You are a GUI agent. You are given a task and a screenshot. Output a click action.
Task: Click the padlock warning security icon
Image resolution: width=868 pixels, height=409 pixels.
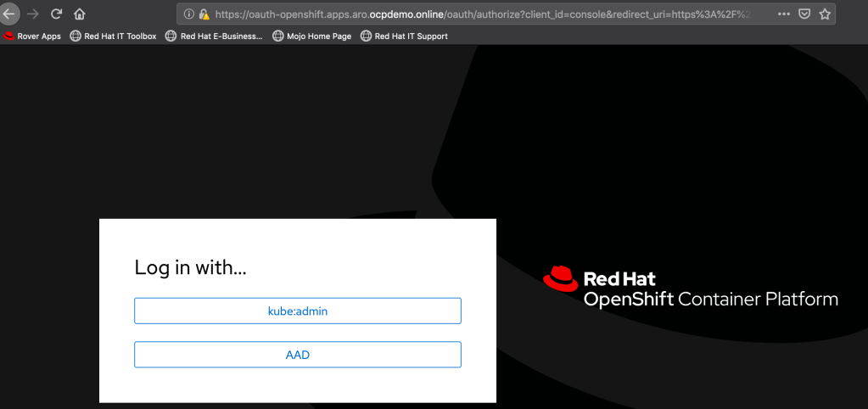pos(204,14)
